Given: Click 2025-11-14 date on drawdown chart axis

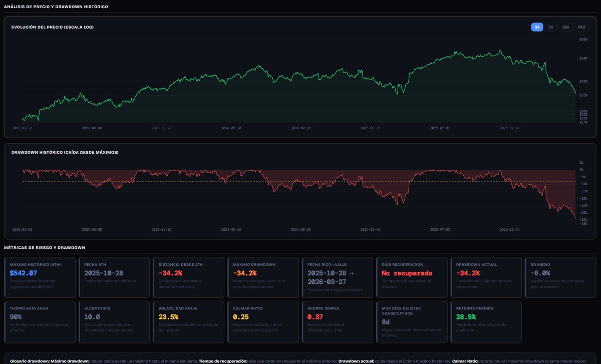Looking at the screenshot, I should coord(510,229).
